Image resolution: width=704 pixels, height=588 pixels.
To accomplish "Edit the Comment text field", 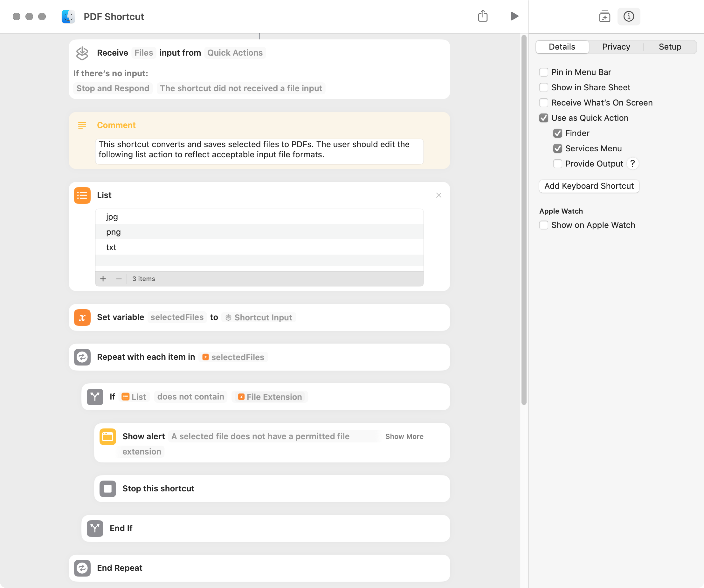I will click(259, 151).
